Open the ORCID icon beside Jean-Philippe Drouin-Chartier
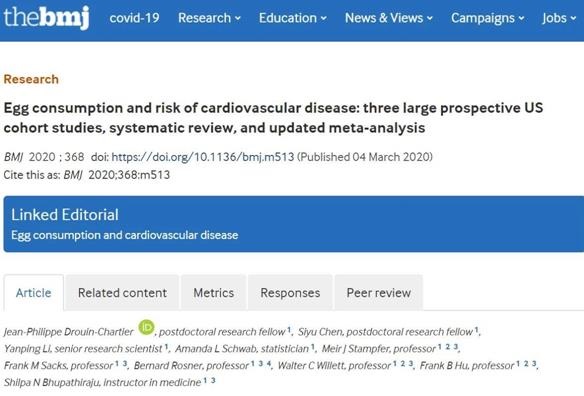This screenshot has height=396, width=584. pyautogui.click(x=146, y=327)
